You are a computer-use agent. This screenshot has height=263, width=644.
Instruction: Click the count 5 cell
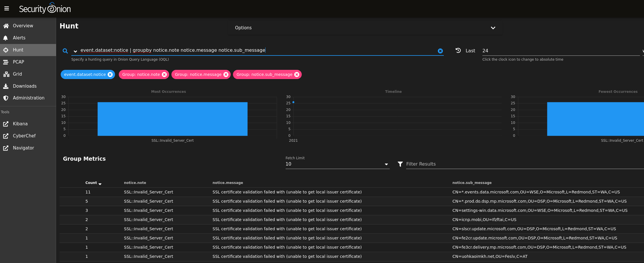click(x=87, y=201)
